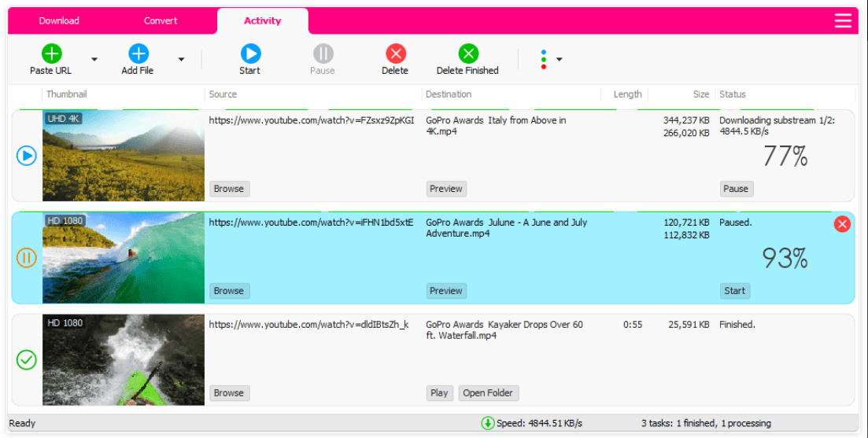The height and width of the screenshot is (438, 868).
Task: Select the kayak waterfall thumbnail
Action: click(124, 360)
